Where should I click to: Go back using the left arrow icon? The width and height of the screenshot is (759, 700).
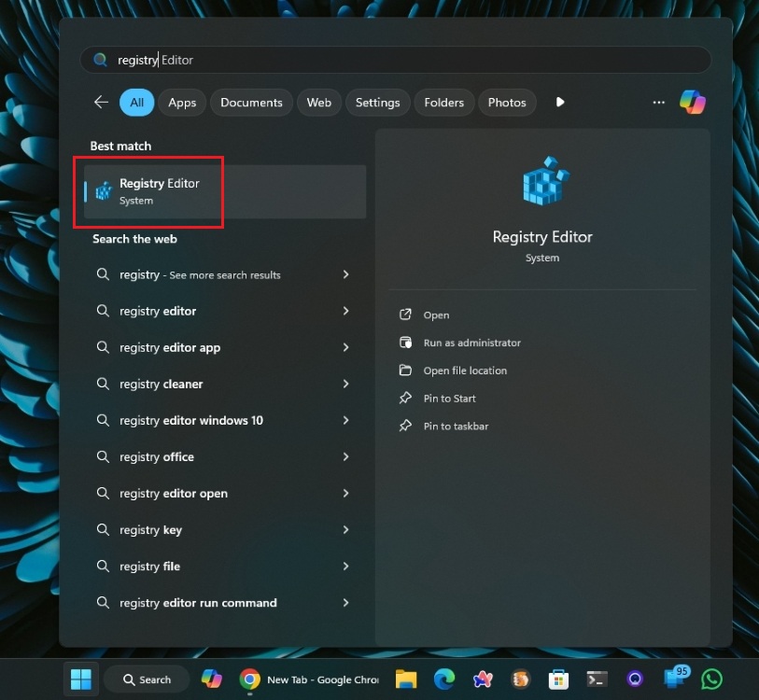click(101, 102)
